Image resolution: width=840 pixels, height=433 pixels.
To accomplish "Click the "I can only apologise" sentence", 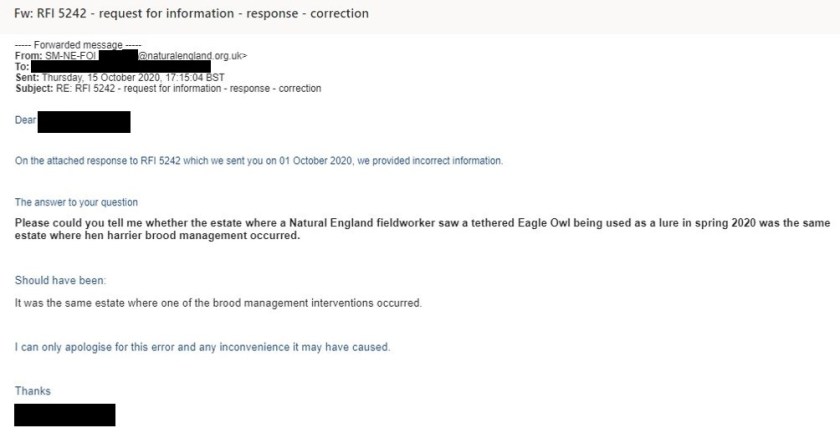I will point(202,348).
